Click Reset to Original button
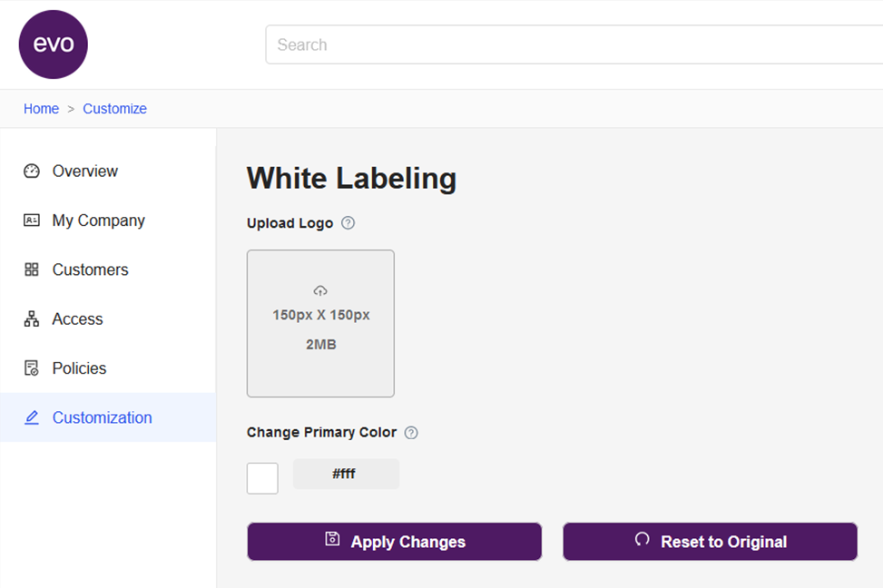Image resolution: width=883 pixels, height=588 pixels. [x=710, y=542]
